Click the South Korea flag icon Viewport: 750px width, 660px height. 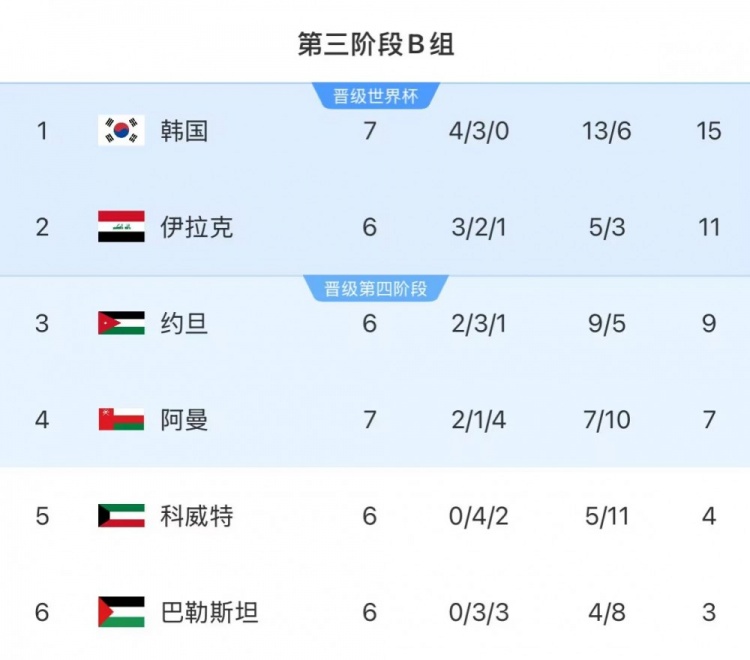click(x=121, y=130)
